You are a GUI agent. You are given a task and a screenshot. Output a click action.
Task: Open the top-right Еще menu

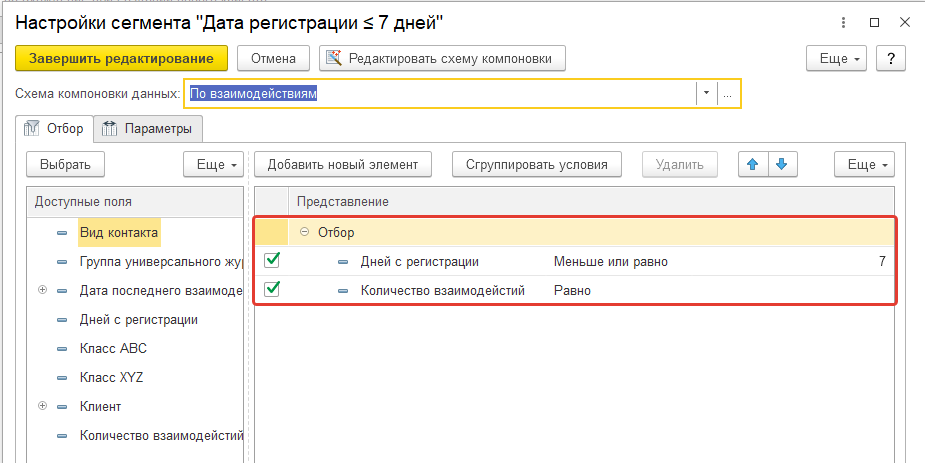[x=836, y=59]
